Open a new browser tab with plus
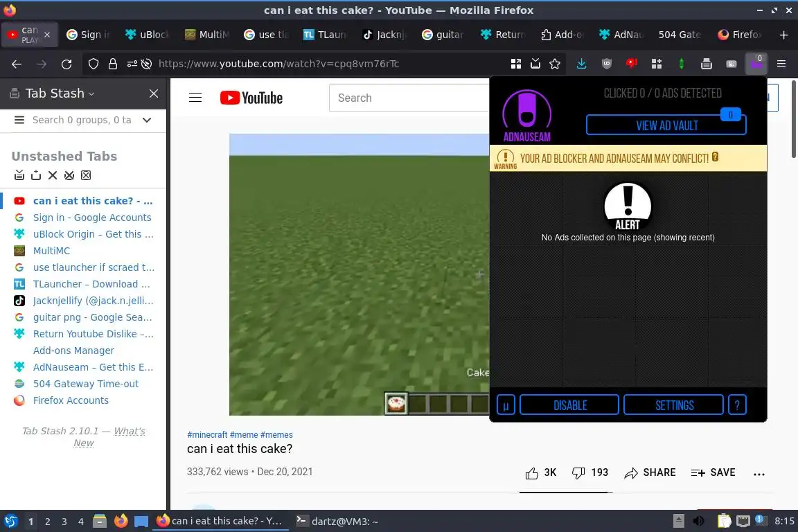 [x=783, y=35]
